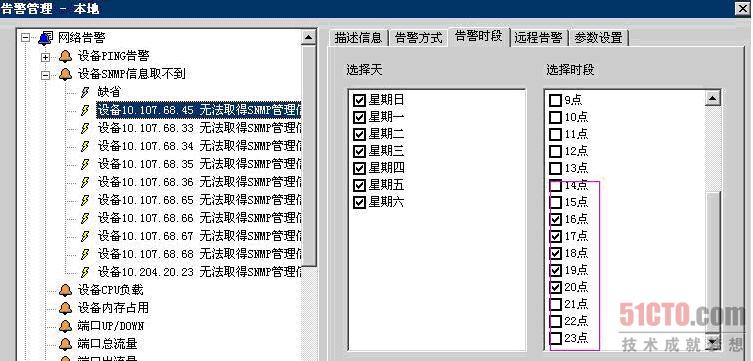Check the 11点 time slot checkbox
Screen dimensions: 753x361
tap(556, 134)
